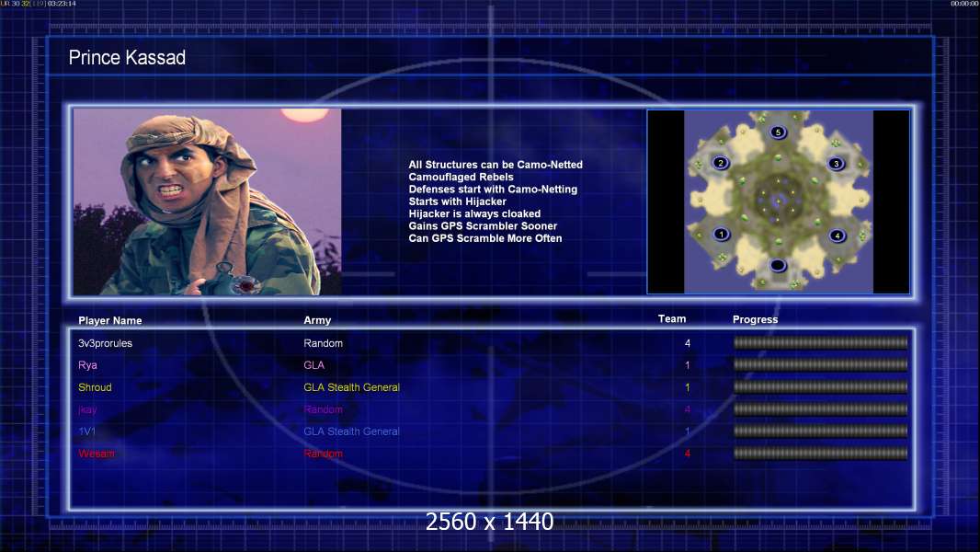
Task: Click the progress bar for Wesam
Action: 821,454
